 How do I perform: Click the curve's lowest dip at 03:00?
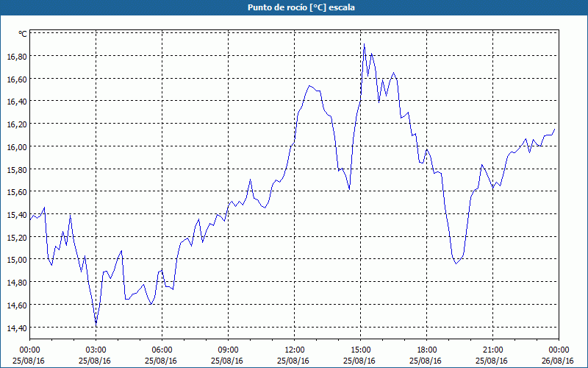click(96, 324)
